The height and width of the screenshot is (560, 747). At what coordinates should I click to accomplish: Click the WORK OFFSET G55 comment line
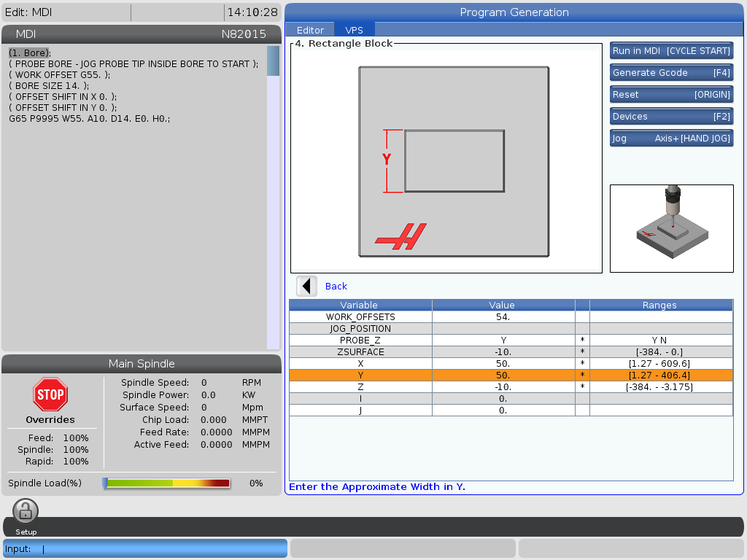point(60,75)
